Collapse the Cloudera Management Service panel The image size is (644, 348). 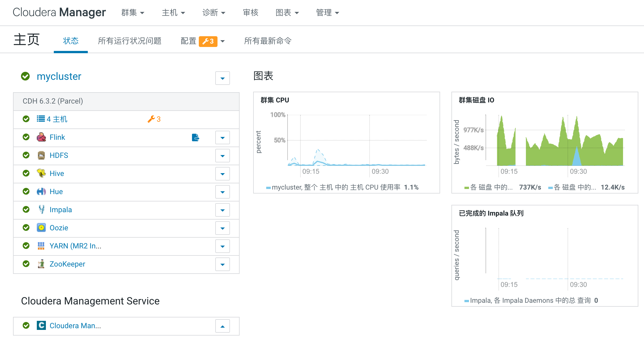click(x=222, y=326)
